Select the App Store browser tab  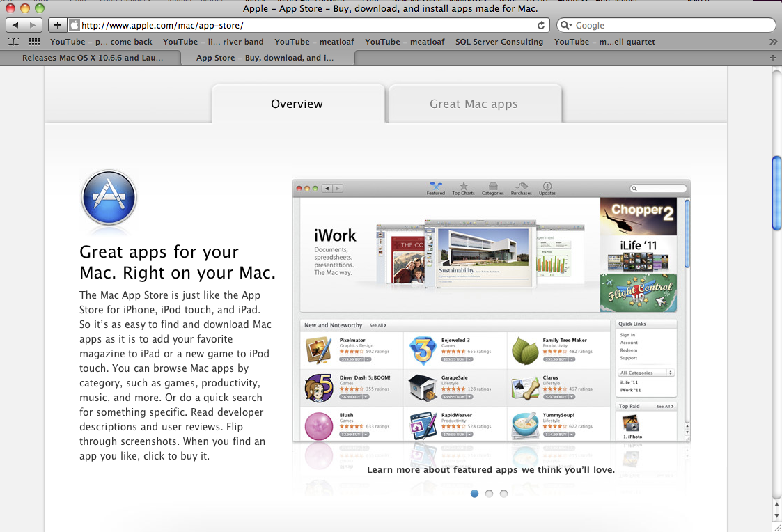point(268,58)
